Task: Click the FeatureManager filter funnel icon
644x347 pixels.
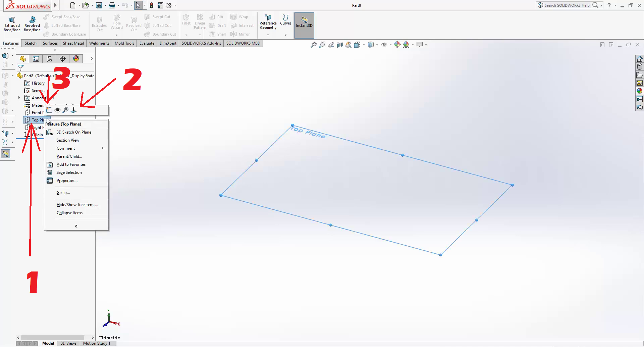Action: (21, 68)
